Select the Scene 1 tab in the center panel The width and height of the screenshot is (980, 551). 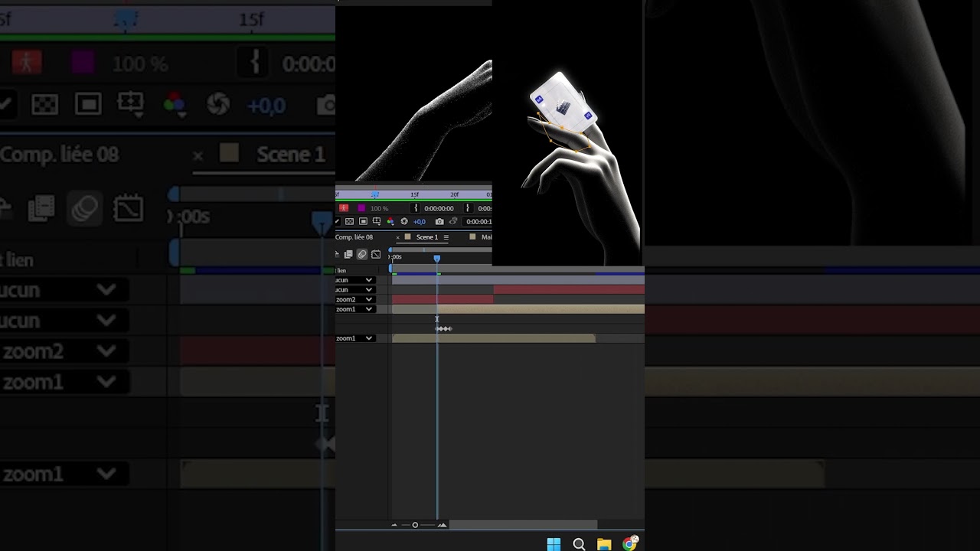(426, 237)
